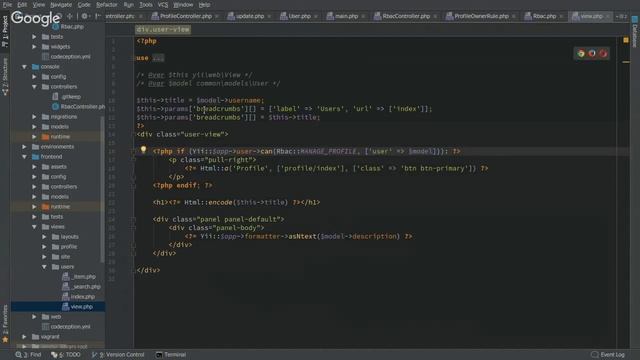
Task: Open the Refactor menu
Action: 107,5
